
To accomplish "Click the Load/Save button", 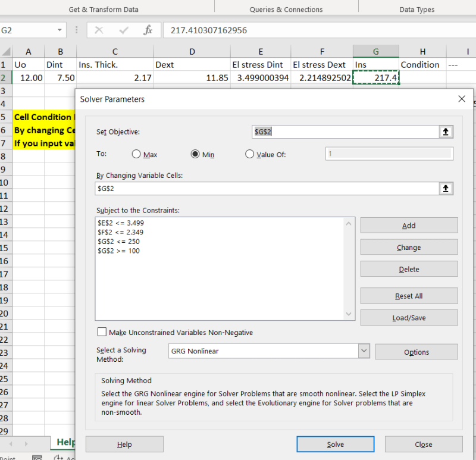I will 409,317.
